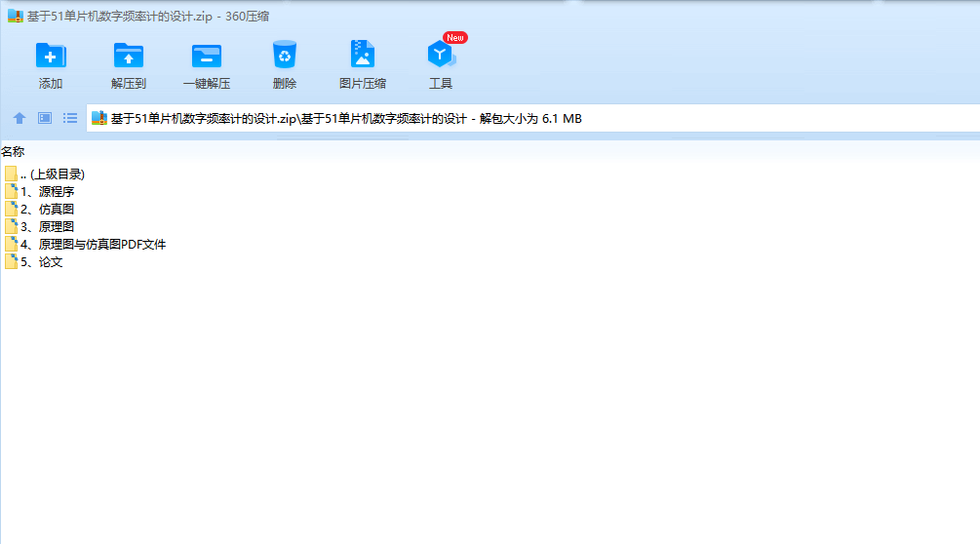Select the .. (上级目录) parent folder row
The width and height of the screenshot is (980, 544).
[45, 175]
